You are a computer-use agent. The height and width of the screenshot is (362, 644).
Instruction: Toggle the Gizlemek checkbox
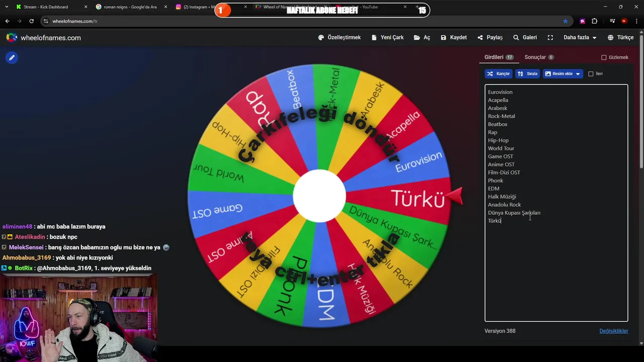pos(604,57)
